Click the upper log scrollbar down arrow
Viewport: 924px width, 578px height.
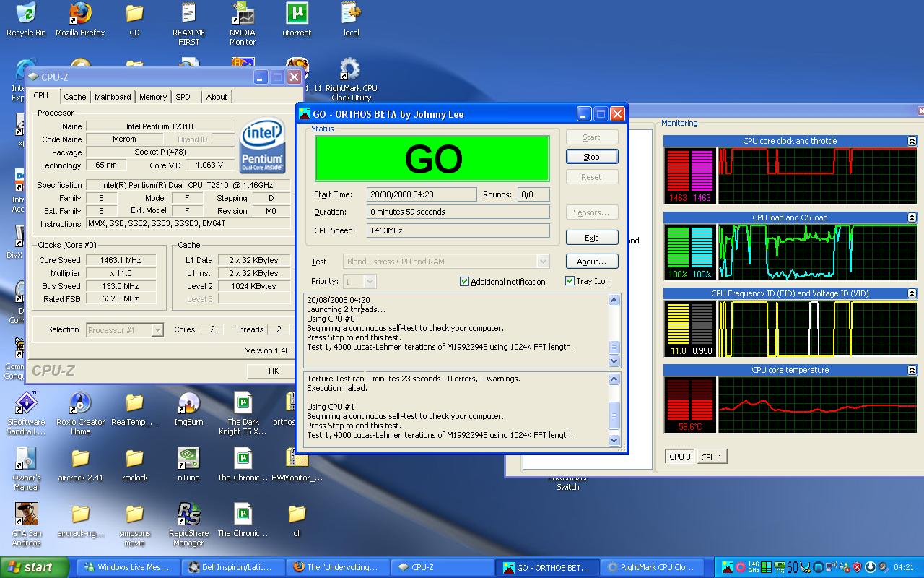[614, 361]
